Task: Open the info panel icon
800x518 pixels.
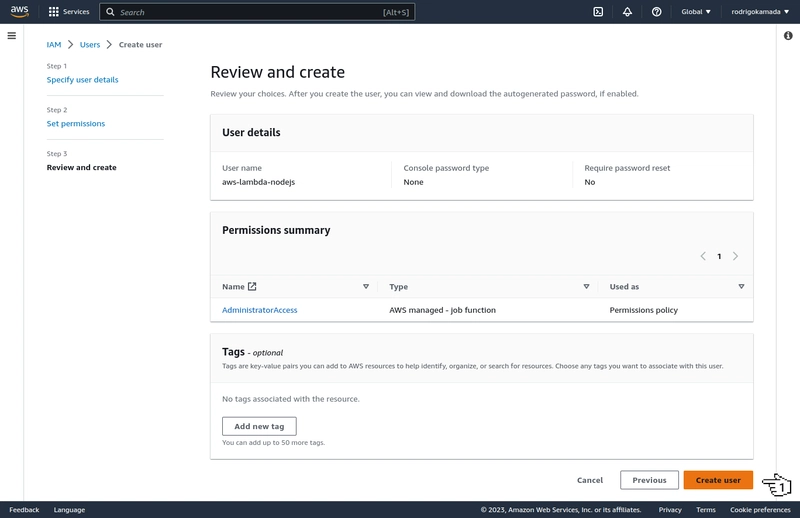Action: (788, 36)
